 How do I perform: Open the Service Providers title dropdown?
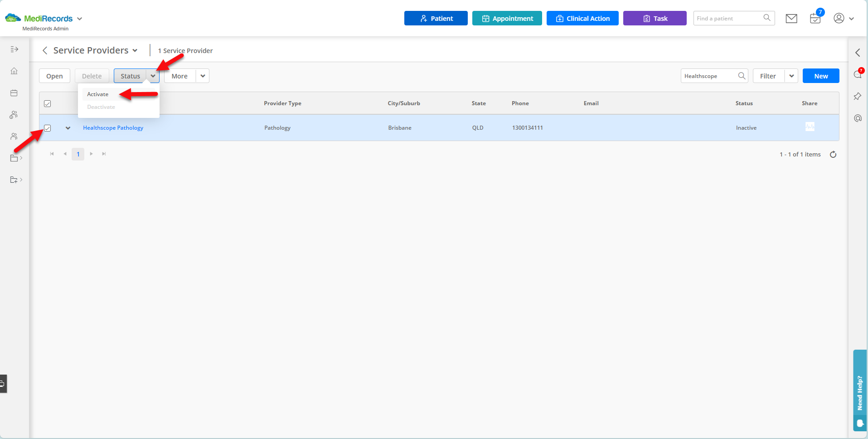(135, 50)
